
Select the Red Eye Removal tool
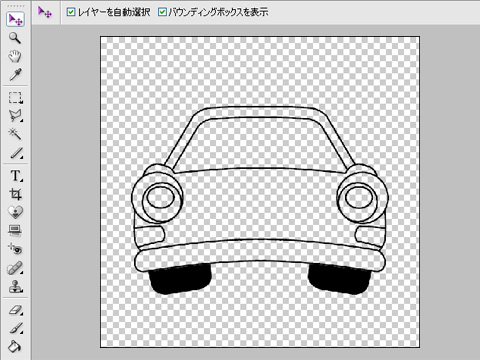click(x=15, y=248)
